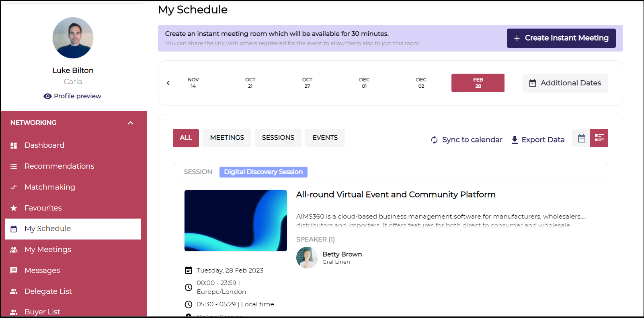This screenshot has width=644, height=318.
Task: Select the MEETINGS filter tab
Action: click(227, 138)
